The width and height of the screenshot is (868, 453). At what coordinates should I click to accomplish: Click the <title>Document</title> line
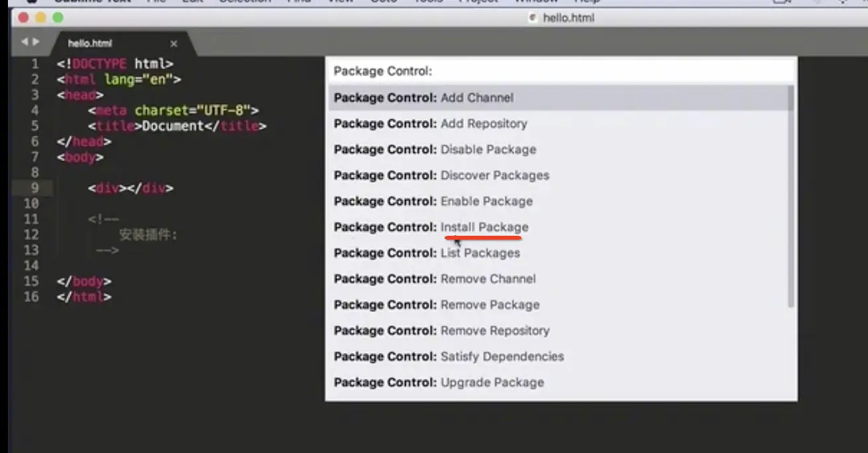click(x=177, y=126)
